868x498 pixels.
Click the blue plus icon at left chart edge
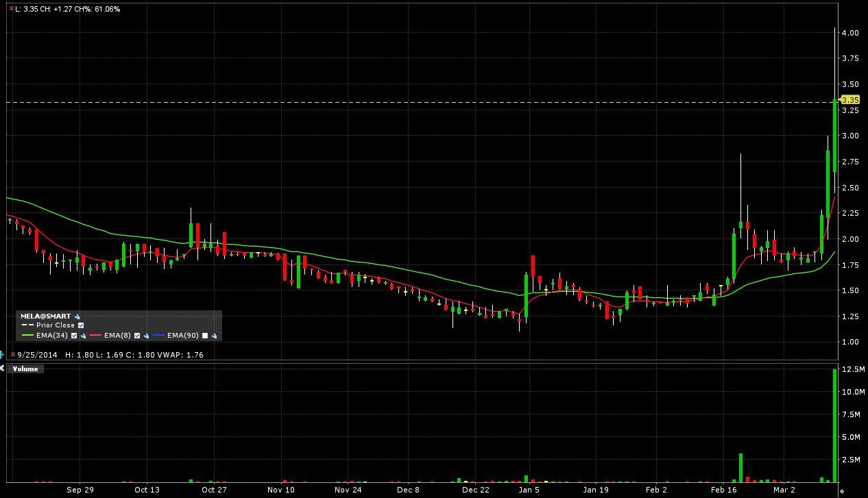click(x=2, y=354)
